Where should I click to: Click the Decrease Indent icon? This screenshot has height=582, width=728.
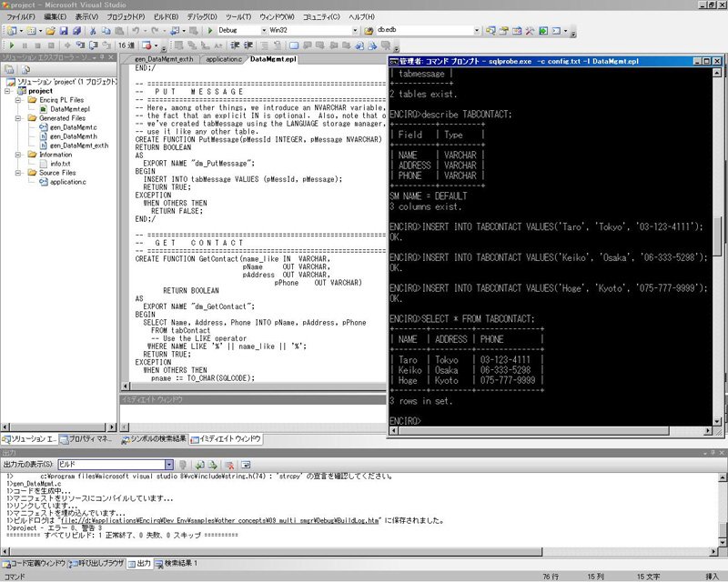(235, 45)
